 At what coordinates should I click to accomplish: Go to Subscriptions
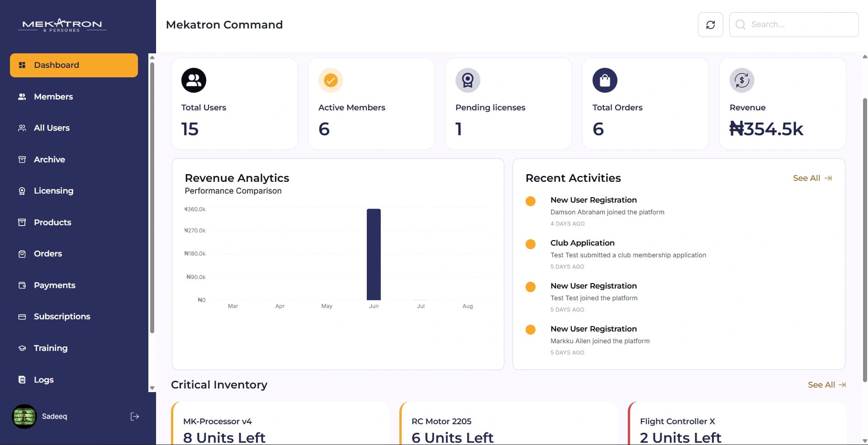[x=74, y=317]
